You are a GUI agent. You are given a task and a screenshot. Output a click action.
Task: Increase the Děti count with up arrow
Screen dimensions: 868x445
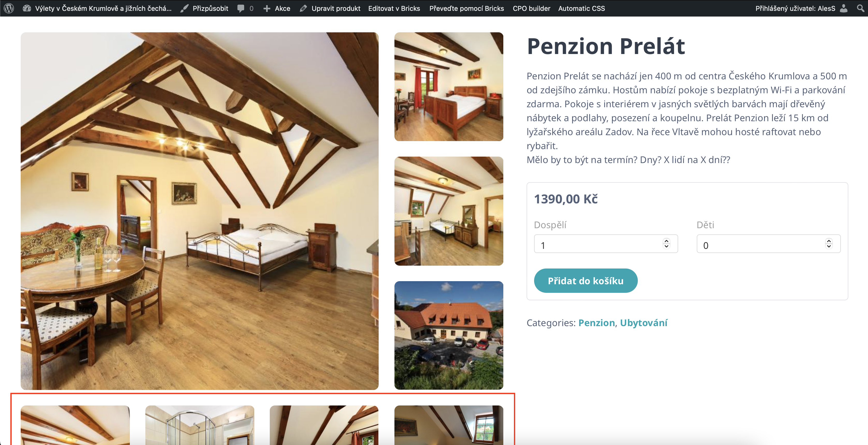pyautogui.click(x=829, y=241)
